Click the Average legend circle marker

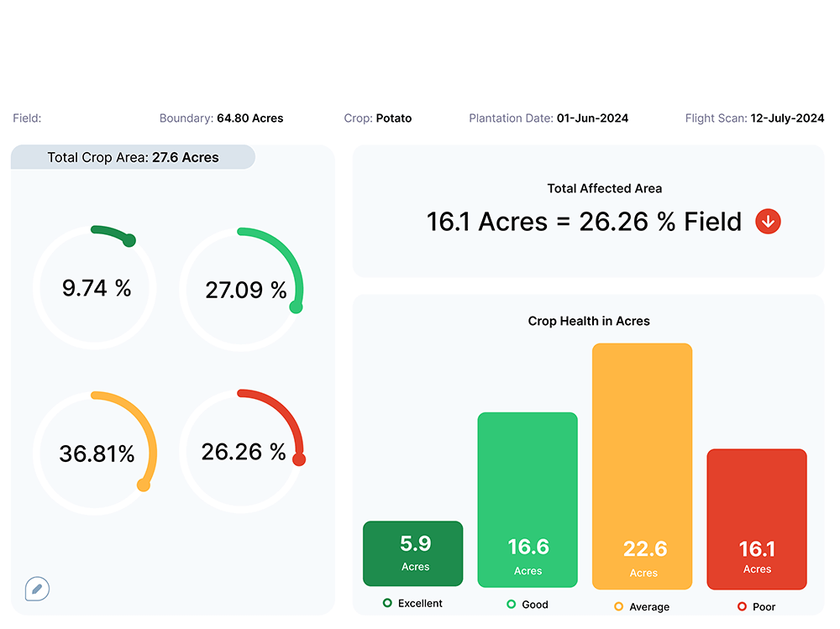619,606
